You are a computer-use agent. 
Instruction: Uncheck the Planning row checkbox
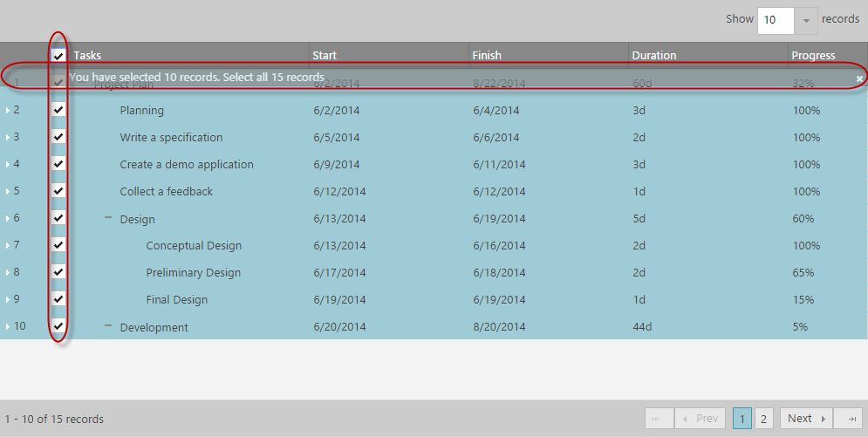click(58, 110)
